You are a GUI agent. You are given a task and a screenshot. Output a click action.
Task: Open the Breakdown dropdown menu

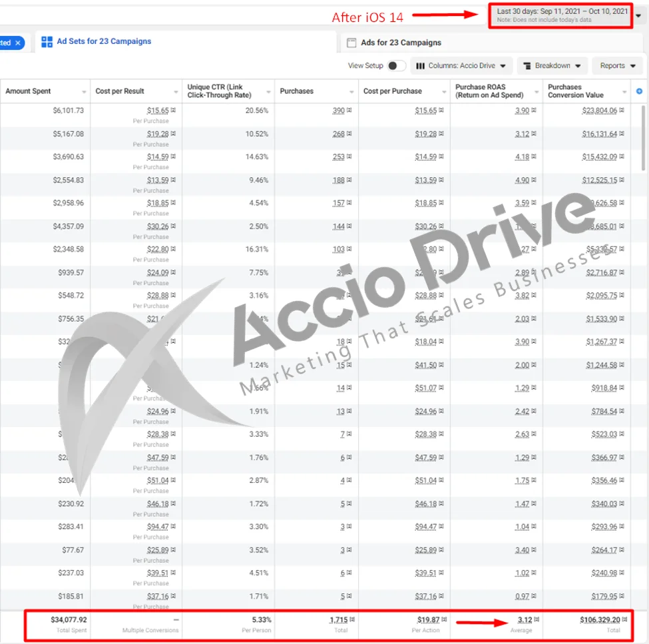(552, 66)
